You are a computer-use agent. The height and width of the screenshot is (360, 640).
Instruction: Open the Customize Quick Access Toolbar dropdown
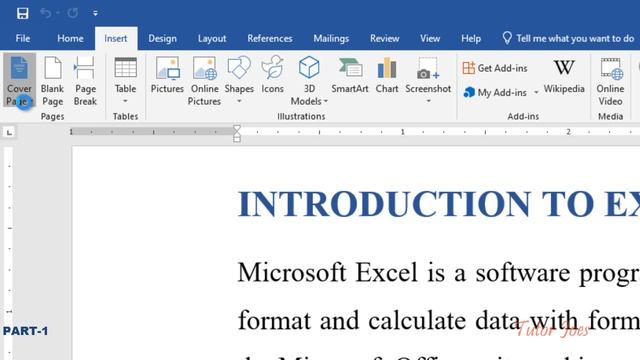(x=95, y=13)
